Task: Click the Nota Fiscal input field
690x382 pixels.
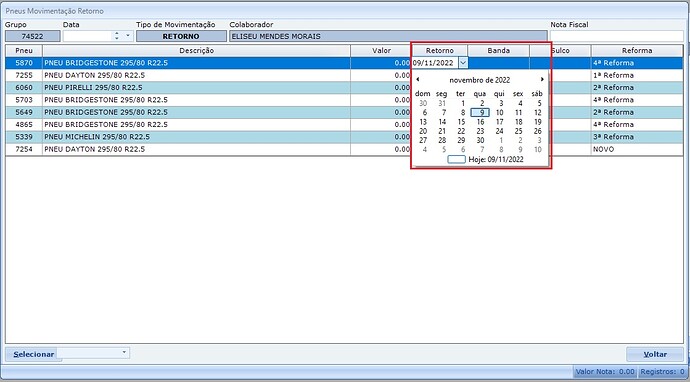Action: [x=617, y=36]
